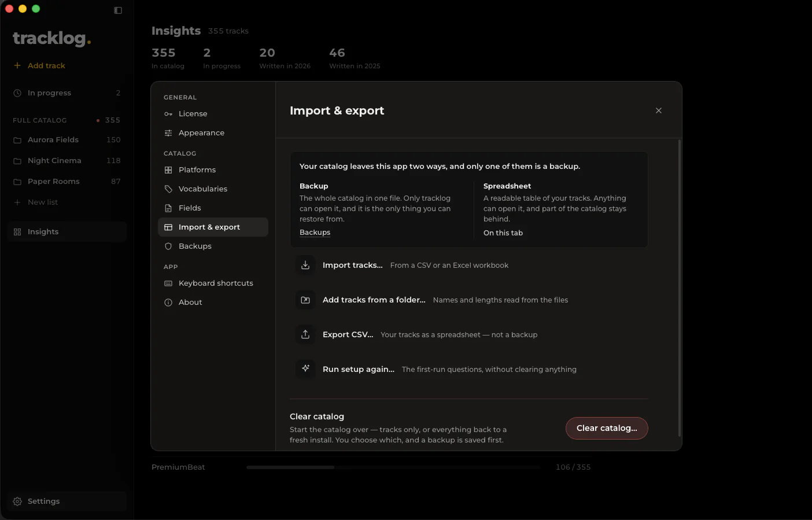
Task: Click the clock icon beside In progress
Action: coord(17,93)
